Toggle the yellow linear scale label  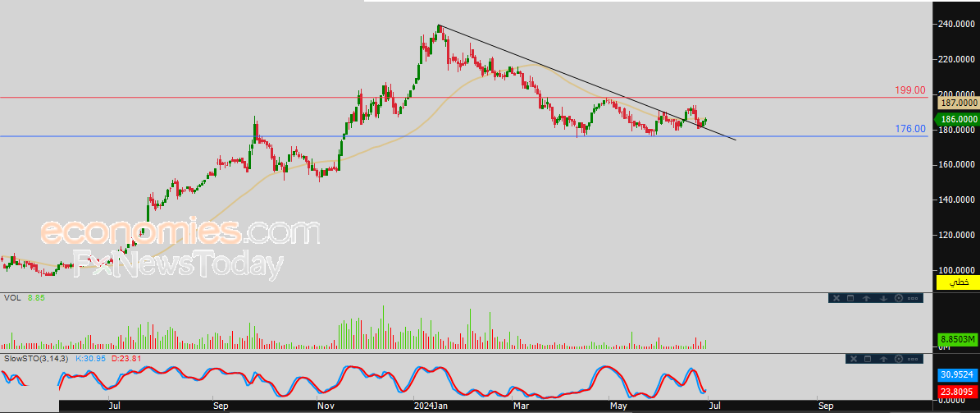(957, 283)
